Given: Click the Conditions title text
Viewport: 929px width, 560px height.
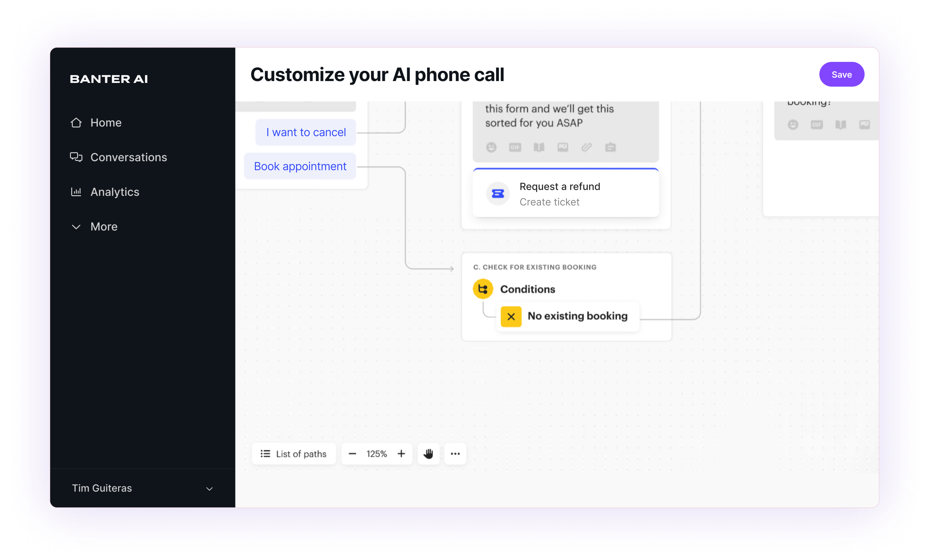Looking at the screenshot, I should point(528,289).
